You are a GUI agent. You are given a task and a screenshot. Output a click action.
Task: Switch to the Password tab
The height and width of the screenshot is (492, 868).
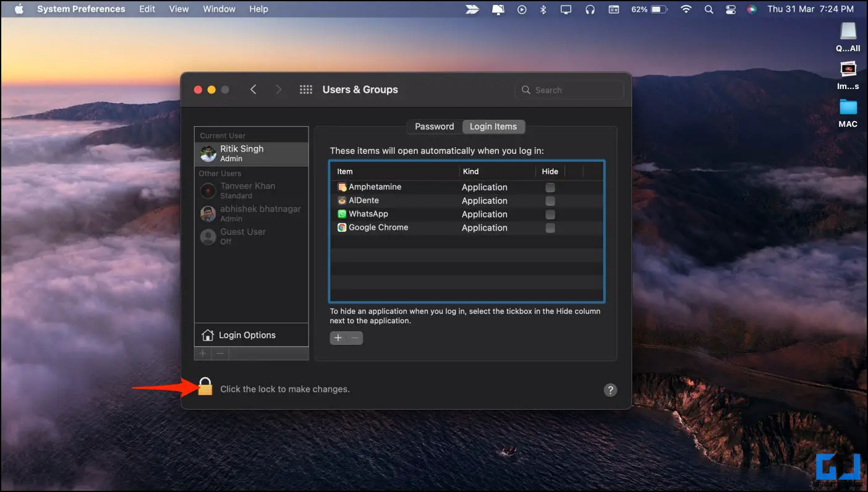[435, 126]
